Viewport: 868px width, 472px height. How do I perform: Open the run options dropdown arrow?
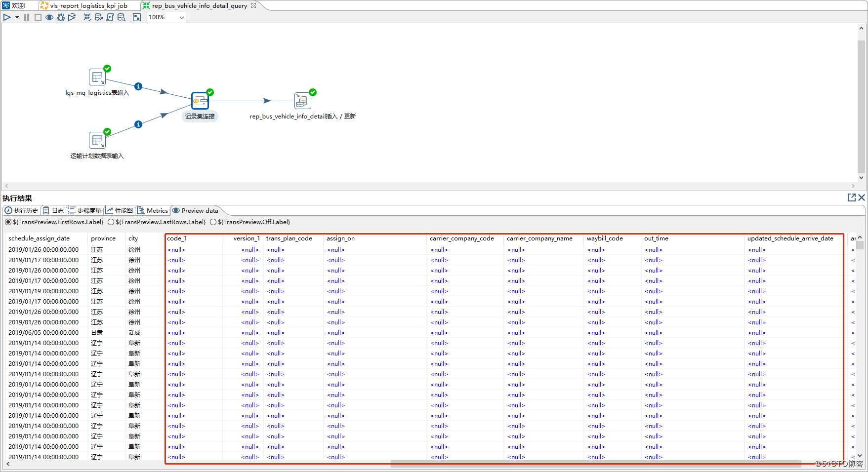[17, 17]
